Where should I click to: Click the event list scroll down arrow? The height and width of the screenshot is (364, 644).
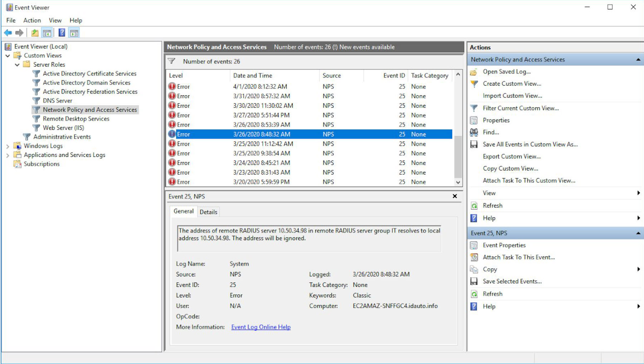[x=458, y=182]
